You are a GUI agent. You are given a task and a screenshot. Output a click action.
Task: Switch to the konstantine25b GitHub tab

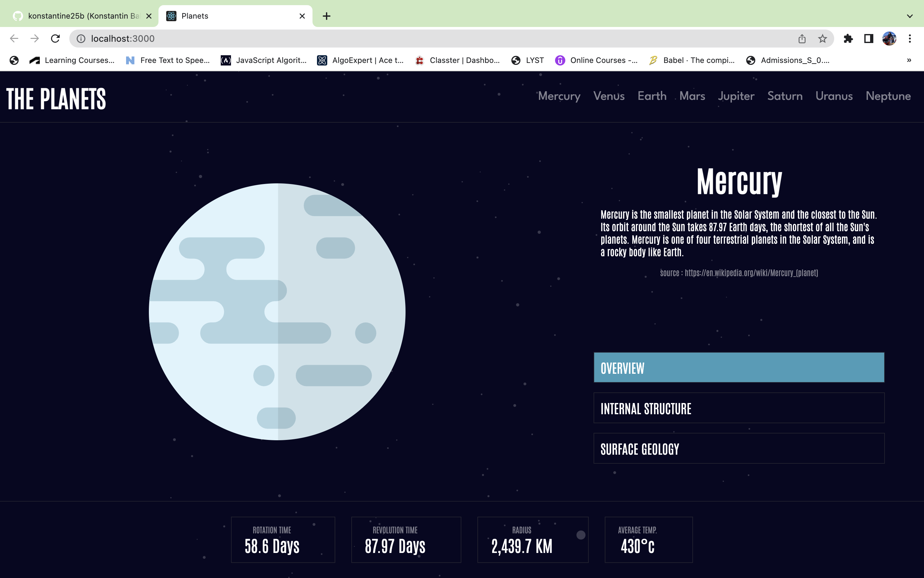pos(79,16)
